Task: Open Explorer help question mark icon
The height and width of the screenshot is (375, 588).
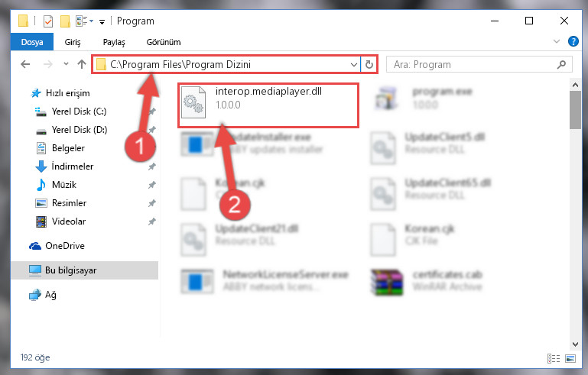Action: click(x=573, y=41)
